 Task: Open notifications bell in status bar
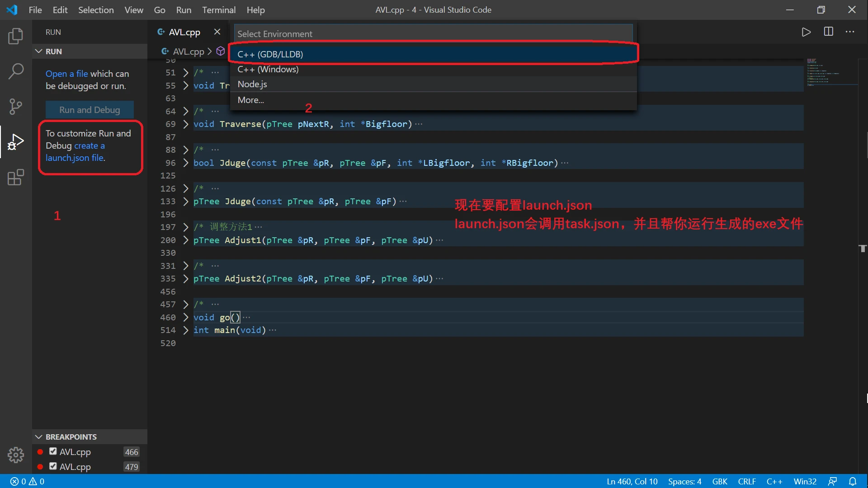pos(853,481)
